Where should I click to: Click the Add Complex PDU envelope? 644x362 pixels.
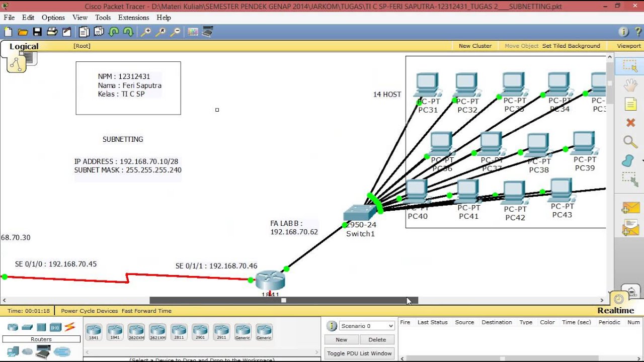tap(630, 228)
